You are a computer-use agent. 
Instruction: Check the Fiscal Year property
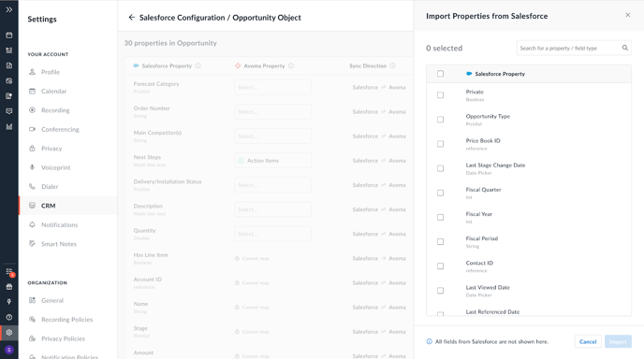440,218
